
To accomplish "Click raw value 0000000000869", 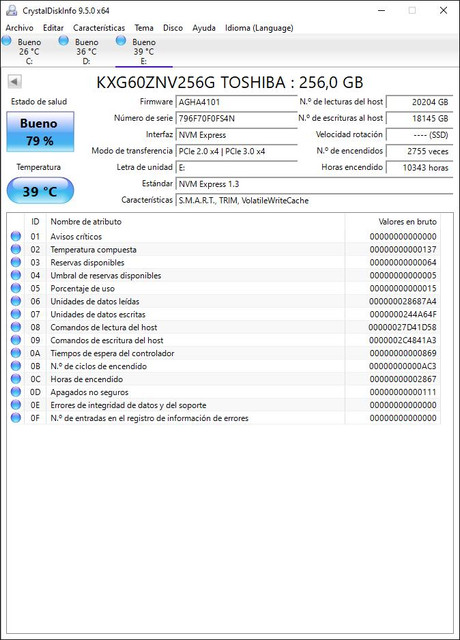I will click(x=403, y=353).
